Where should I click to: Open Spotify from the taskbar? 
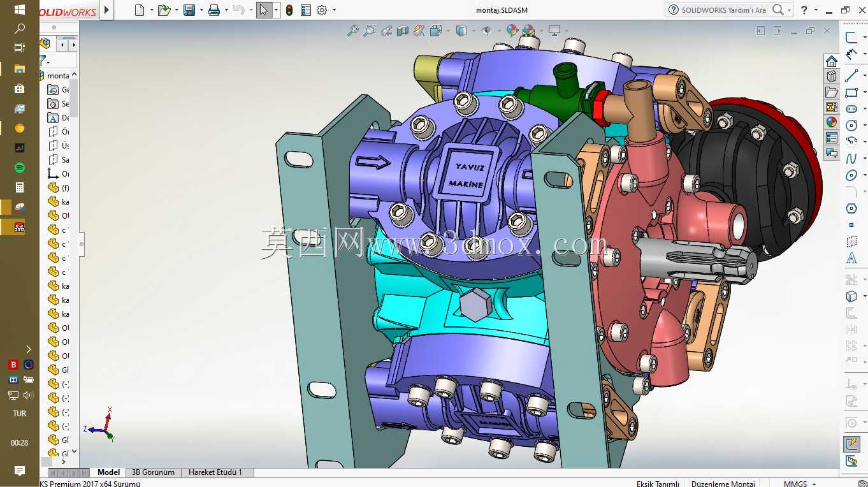click(19, 168)
